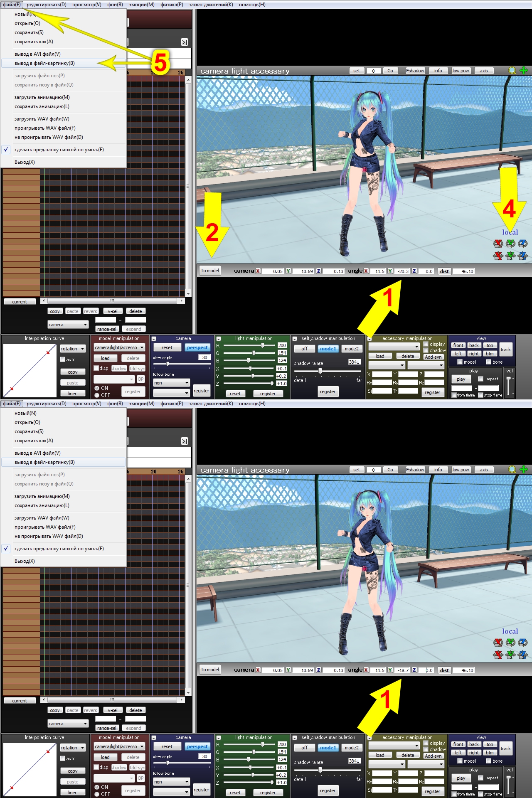The image size is (532, 798).
Task: Click the track button in lower view panel
Action: pyautogui.click(x=506, y=749)
